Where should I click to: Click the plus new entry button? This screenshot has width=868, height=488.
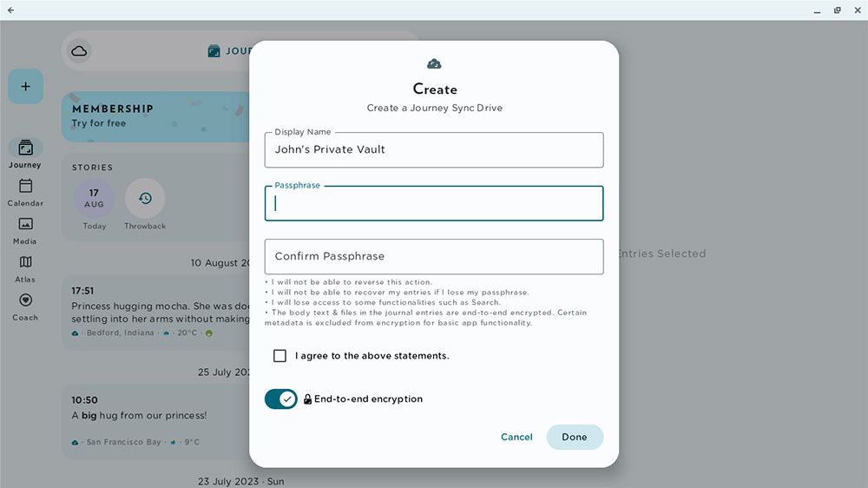(25, 87)
